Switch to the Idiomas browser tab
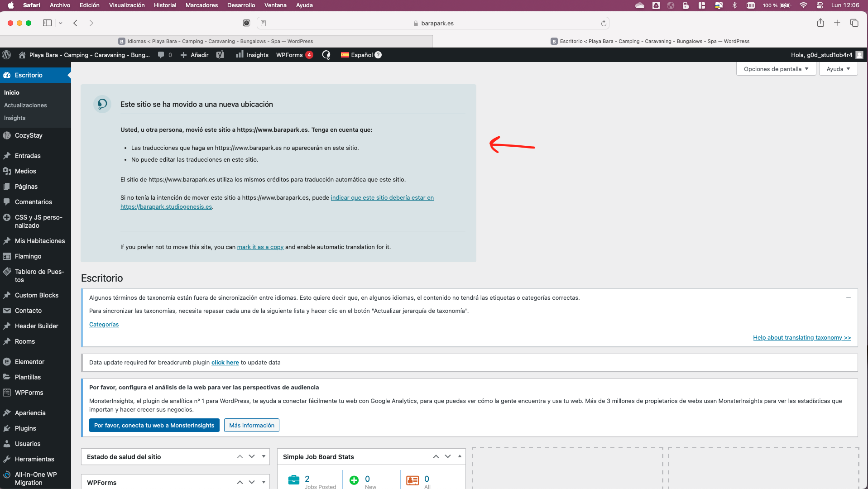 tap(216, 41)
